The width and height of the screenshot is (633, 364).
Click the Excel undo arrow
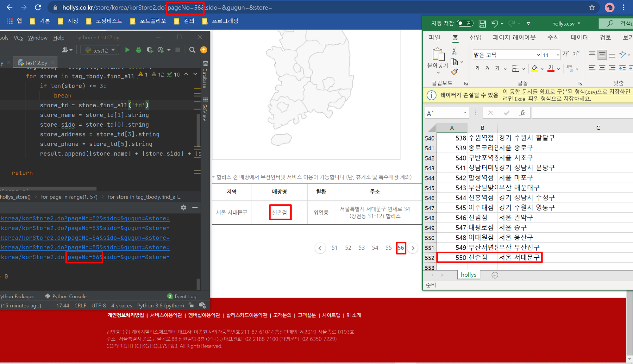click(495, 23)
